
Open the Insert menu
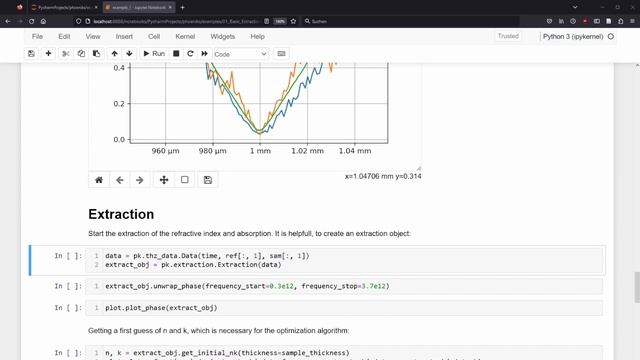124,36
